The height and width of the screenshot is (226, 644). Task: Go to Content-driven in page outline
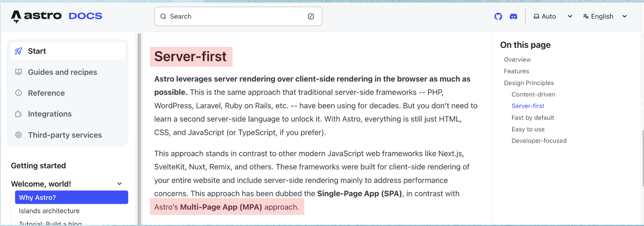(x=533, y=94)
